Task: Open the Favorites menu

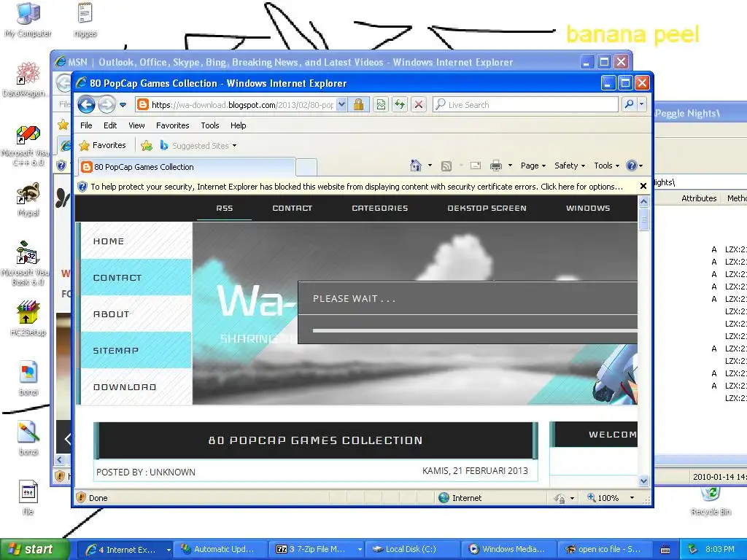Action: tap(172, 125)
